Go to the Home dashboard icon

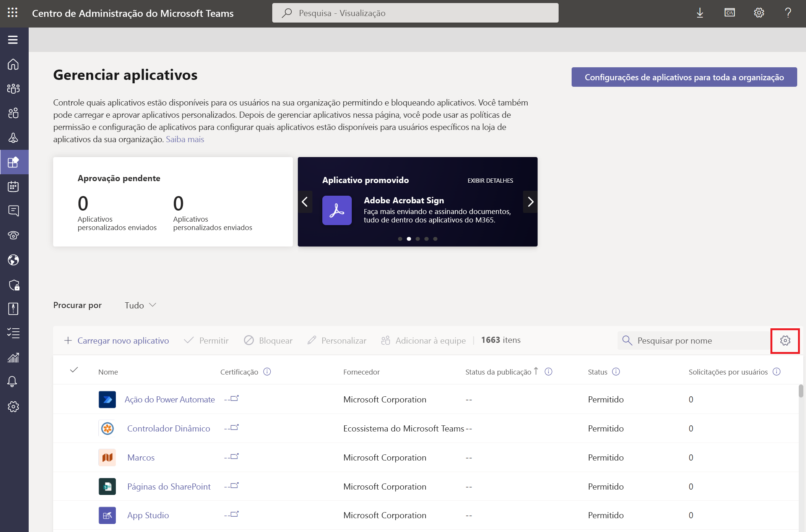tap(13, 64)
